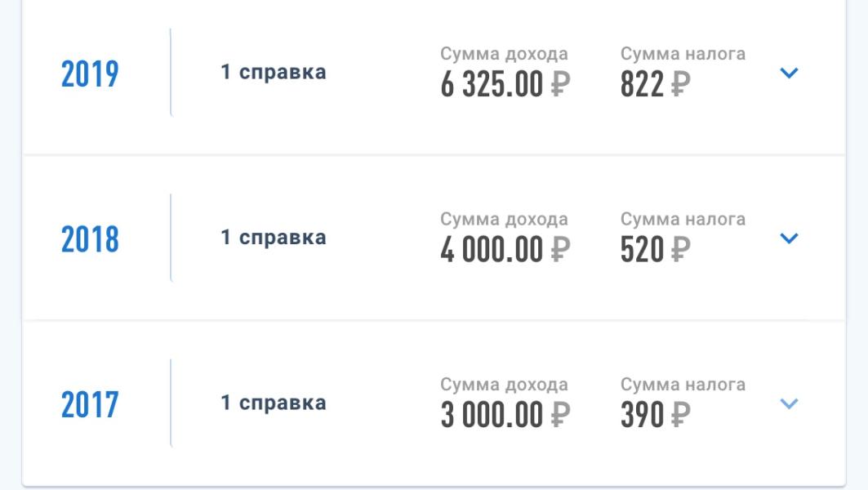Viewport: 868px width, 490px height.
Task: Select income amount 3 000.00 ₽
Action: point(505,415)
